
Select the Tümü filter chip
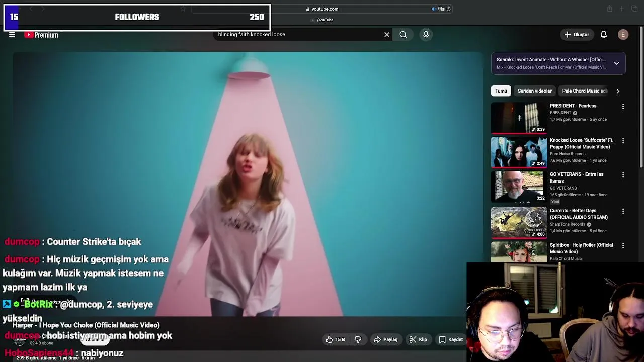pyautogui.click(x=501, y=90)
